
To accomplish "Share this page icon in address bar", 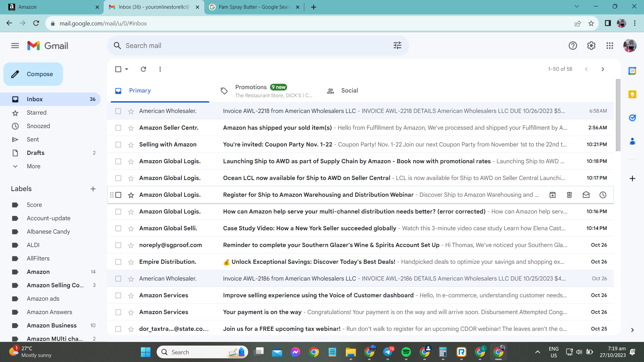I will 578,23.
